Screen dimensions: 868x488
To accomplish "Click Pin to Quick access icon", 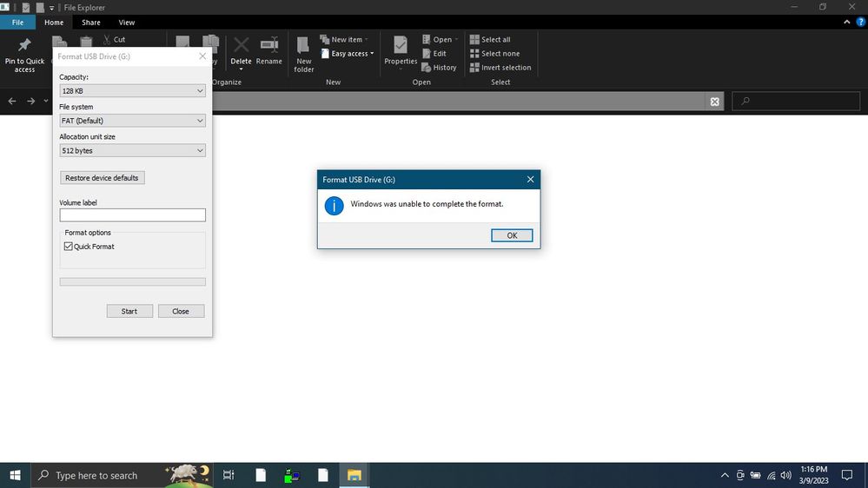I will click(x=24, y=45).
